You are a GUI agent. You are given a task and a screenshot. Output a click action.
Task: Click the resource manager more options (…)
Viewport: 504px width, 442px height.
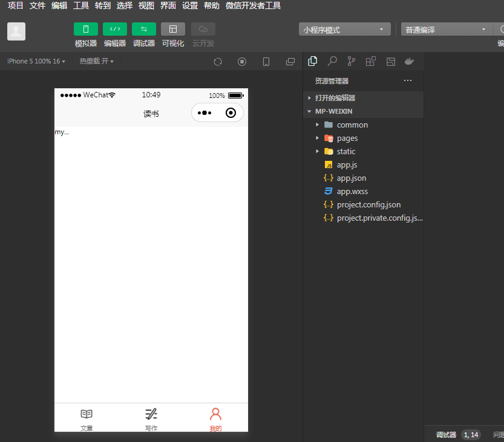click(408, 80)
